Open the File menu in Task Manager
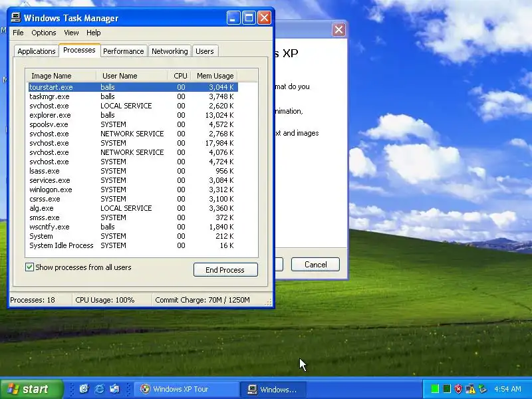Image resolution: width=532 pixels, height=399 pixels. click(18, 33)
